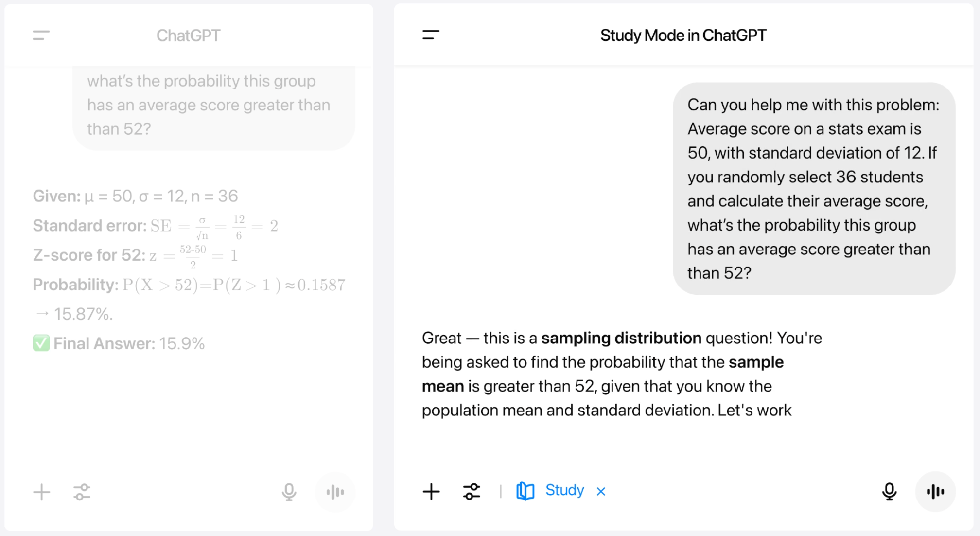Click the 'Probability:' P(X > 52) line

pos(189,285)
